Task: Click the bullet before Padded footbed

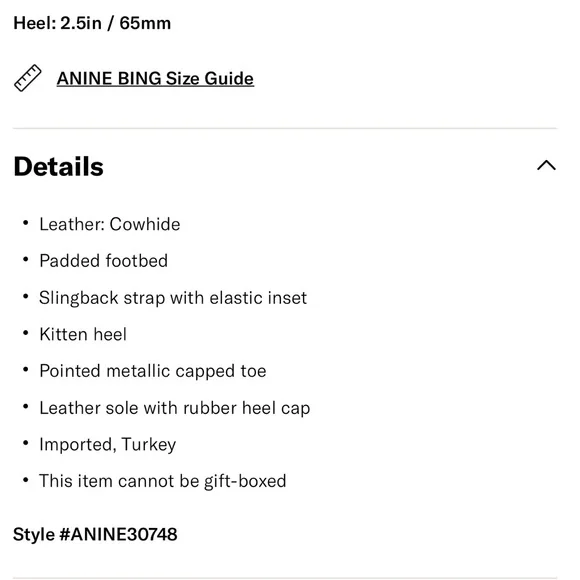Action: click(26, 260)
